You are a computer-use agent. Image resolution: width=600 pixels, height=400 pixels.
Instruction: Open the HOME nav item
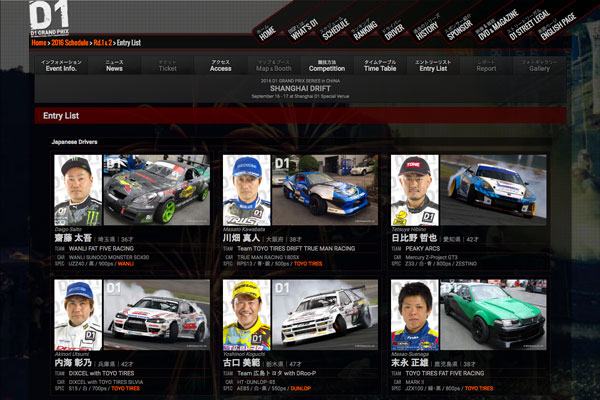tap(266, 31)
